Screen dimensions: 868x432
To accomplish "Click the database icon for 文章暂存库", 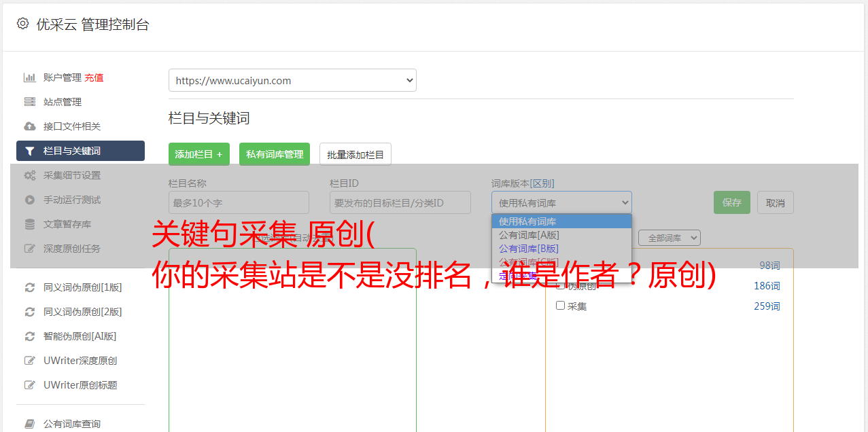I will click(x=29, y=224).
